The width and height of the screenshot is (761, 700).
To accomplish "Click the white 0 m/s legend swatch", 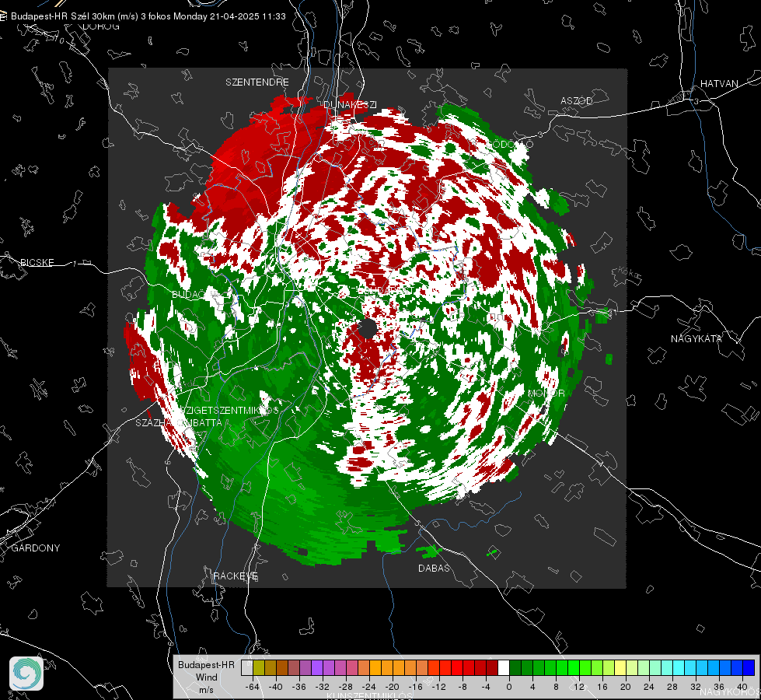I will pyautogui.click(x=503, y=667).
